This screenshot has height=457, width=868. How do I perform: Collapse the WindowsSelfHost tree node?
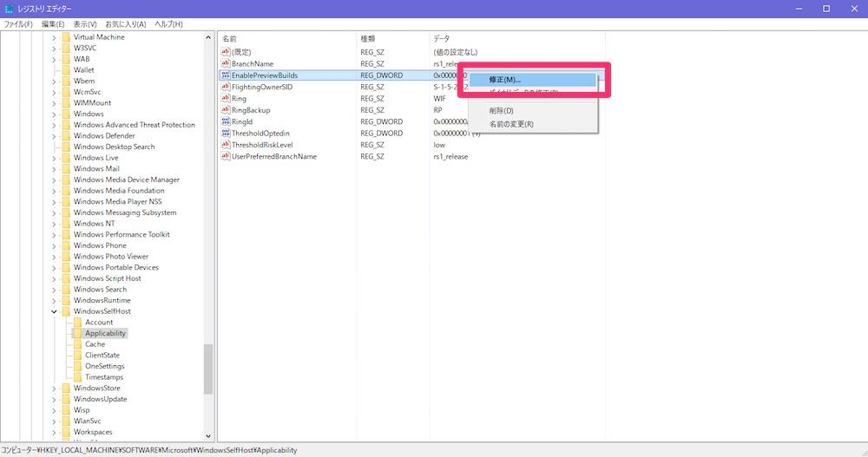(54, 311)
